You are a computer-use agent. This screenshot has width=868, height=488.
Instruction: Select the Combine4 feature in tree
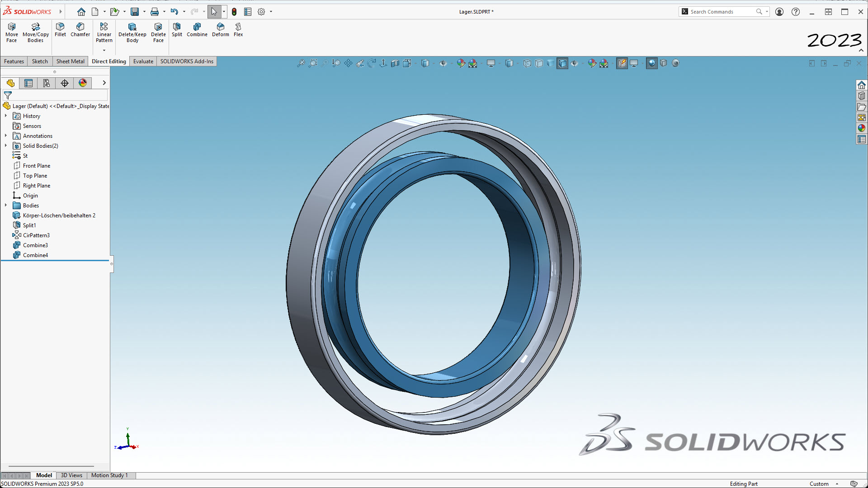tap(35, 255)
